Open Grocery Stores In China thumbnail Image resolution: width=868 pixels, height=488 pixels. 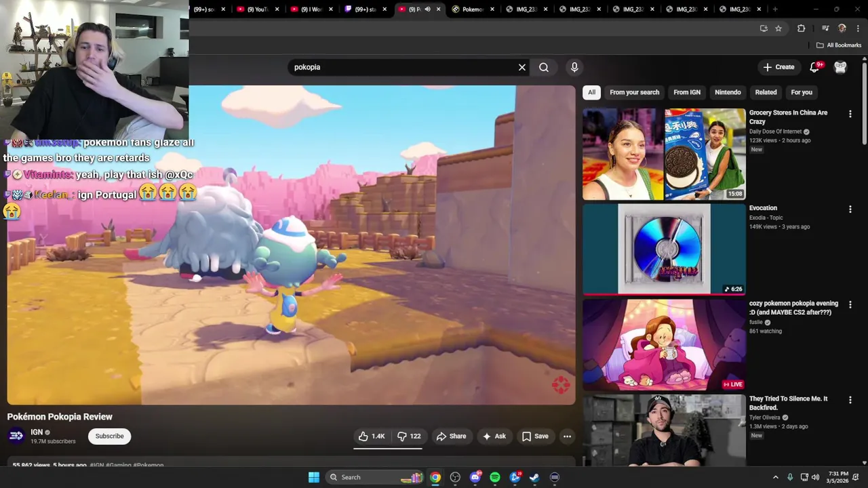tap(664, 154)
